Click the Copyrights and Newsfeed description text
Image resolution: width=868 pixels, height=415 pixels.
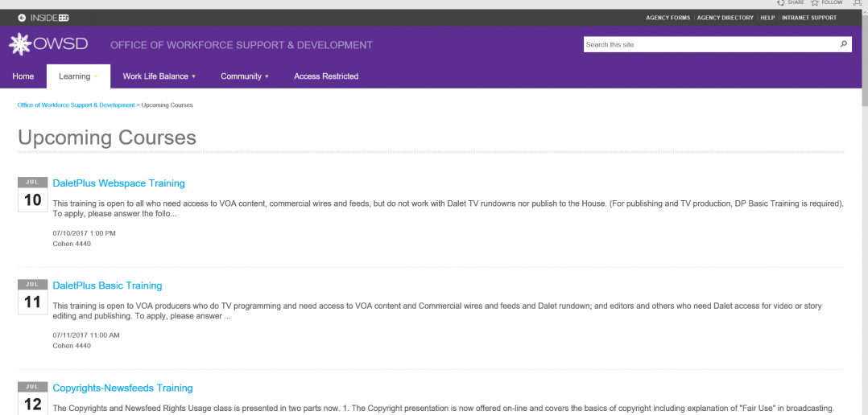pyautogui.click(x=444, y=409)
